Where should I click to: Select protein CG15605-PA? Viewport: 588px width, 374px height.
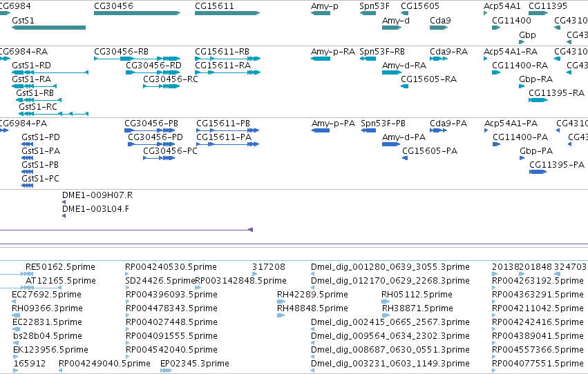point(430,151)
